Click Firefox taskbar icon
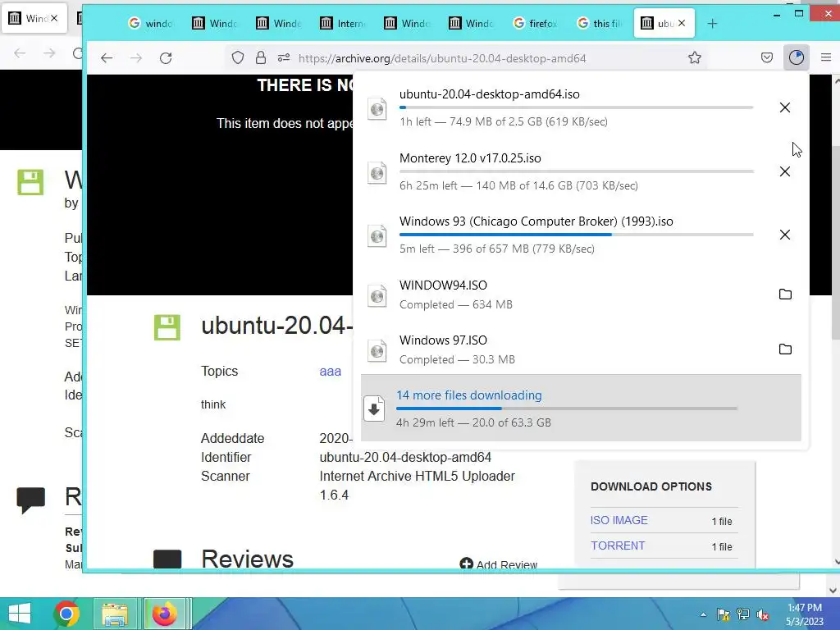The height and width of the screenshot is (630, 840). (164, 614)
